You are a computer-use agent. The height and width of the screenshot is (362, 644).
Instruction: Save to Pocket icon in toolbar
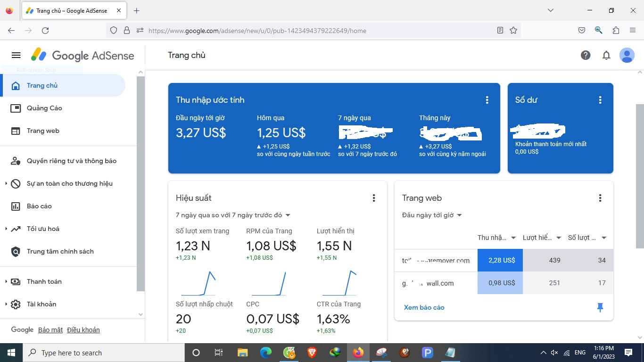point(582,30)
